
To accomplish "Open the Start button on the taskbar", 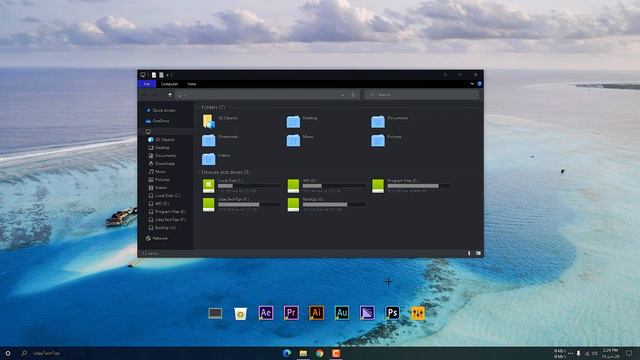I will click(8, 353).
